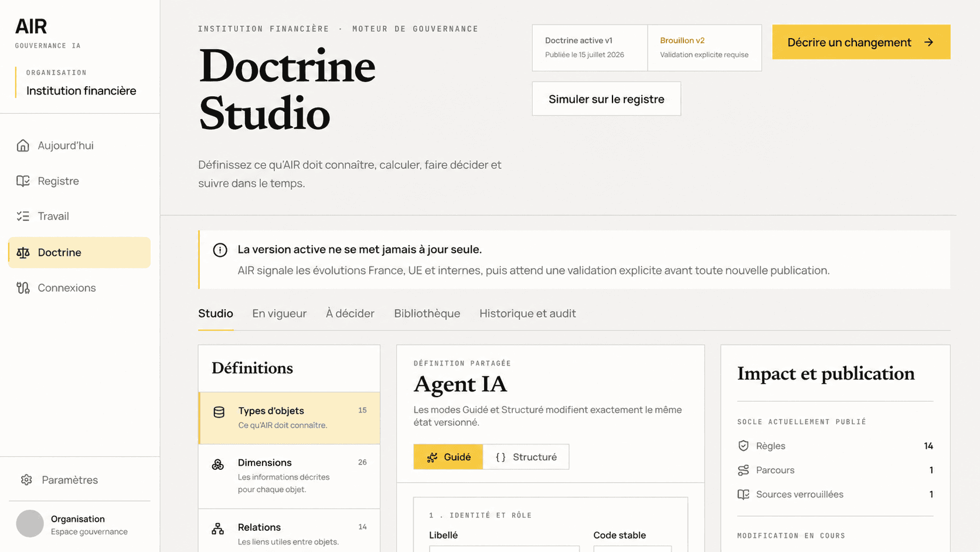Click Simuler sur le registre button
The image size is (980, 552).
(606, 99)
